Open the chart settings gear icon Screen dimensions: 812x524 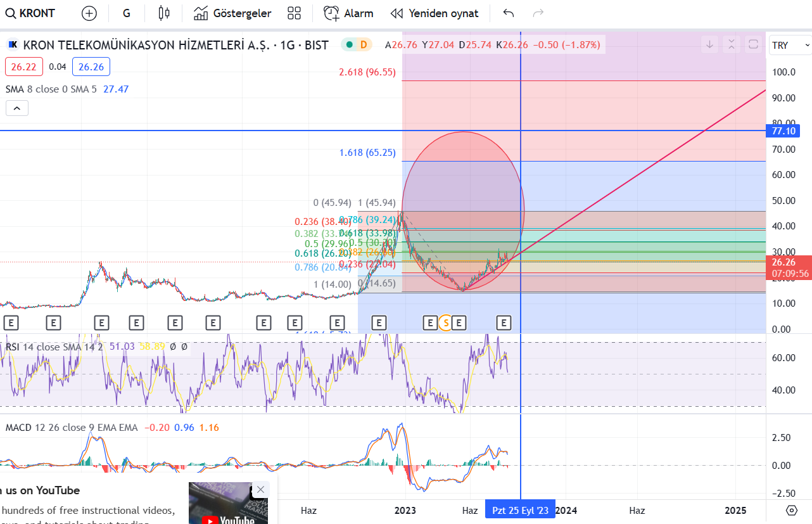(x=791, y=510)
